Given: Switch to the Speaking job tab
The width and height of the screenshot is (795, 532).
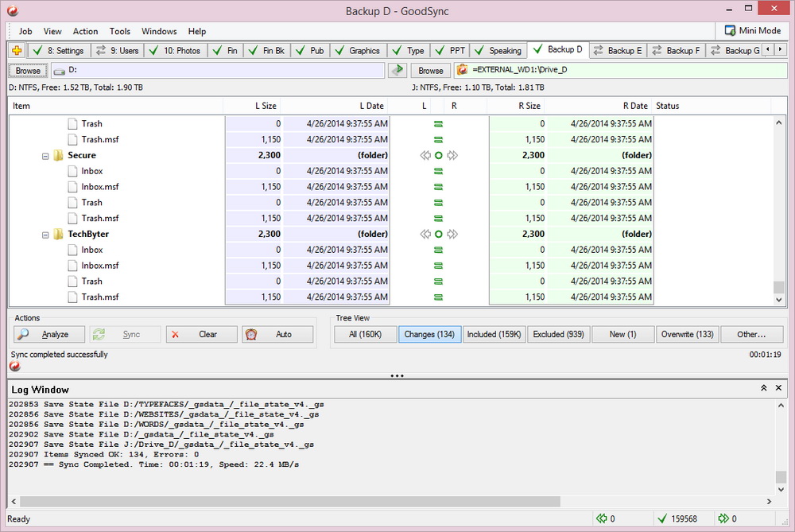Looking at the screenshot, I should (498, 51).
